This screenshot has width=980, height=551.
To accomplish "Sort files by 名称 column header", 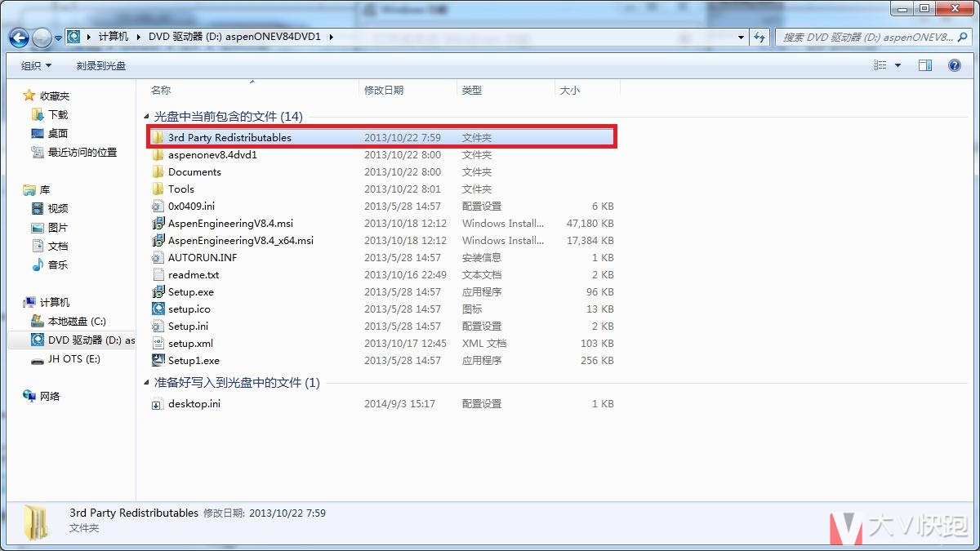I will pyautogui.click(x=161, y=91).
